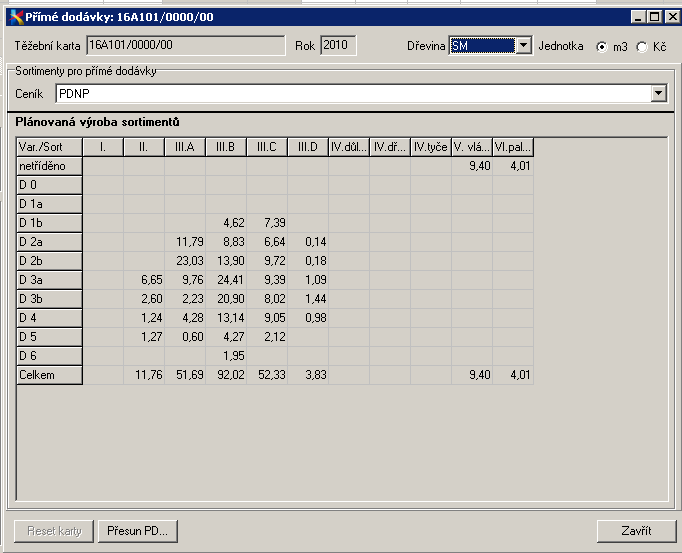This screenshot has width=682, height=553.
Task: Click cell 1,44 in row D 3b
Action: tap(308, 299)
